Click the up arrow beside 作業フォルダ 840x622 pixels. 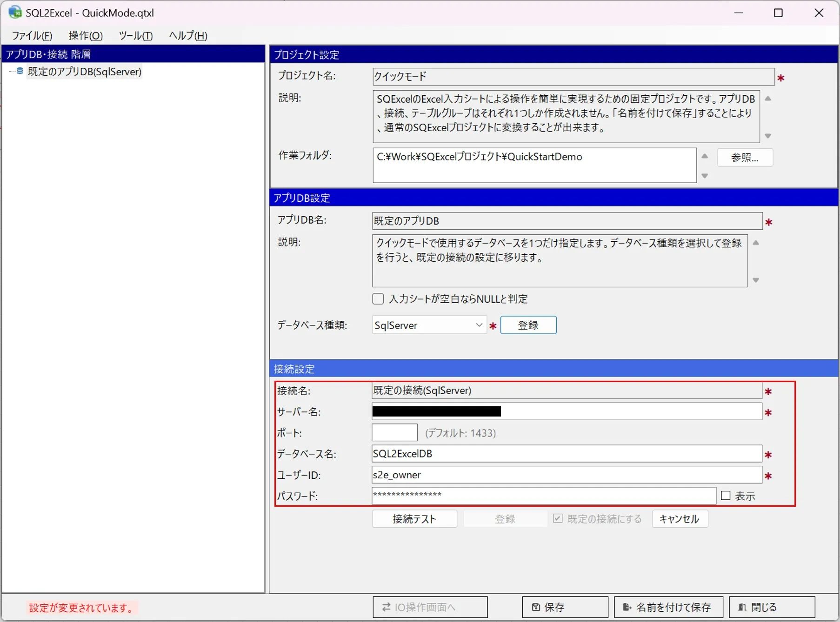click(x=705, y=156)
